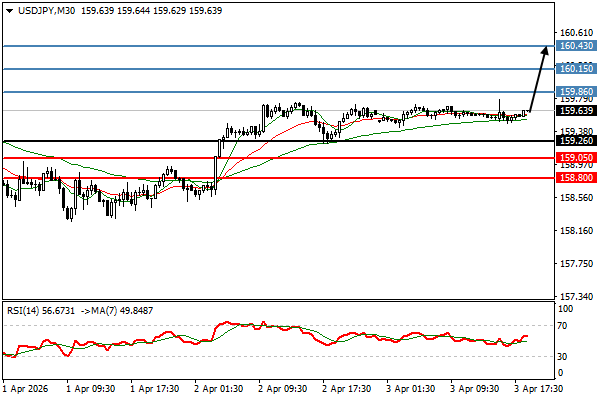This screenshot has width=600, height=400.
Task: Click the 157.340 price scale value
Action: pos(577,297)
